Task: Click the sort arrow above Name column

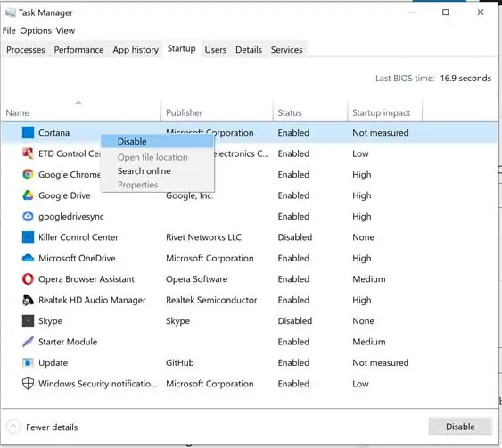Action: 78,103
